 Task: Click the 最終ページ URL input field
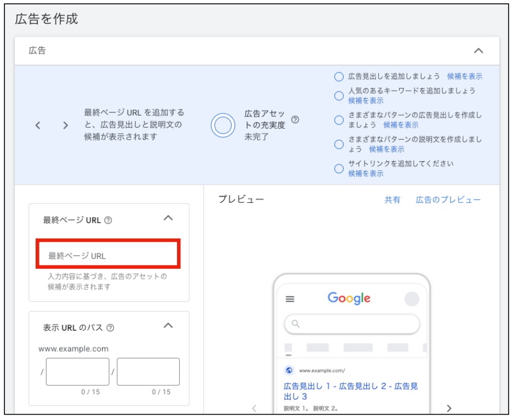(x=108, y=256)
